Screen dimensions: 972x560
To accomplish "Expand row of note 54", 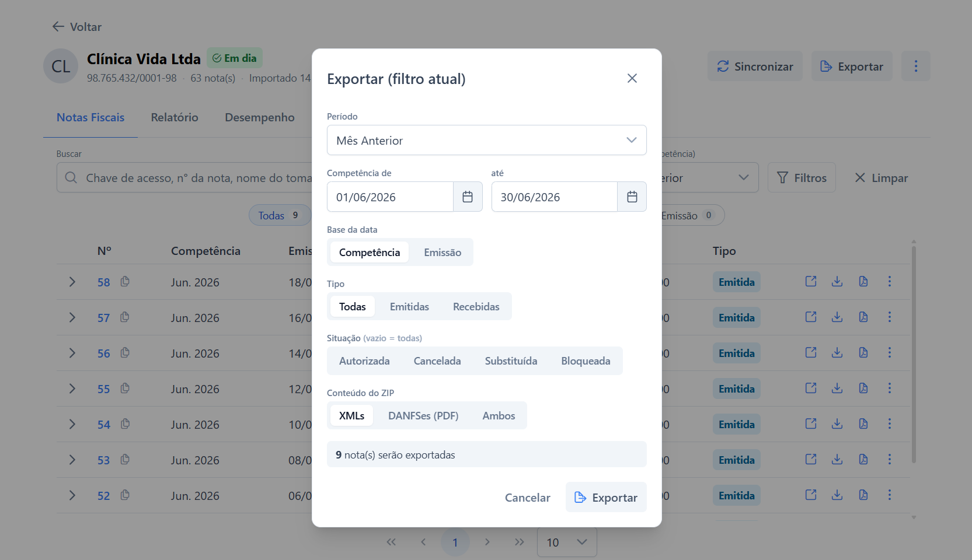I will 72,424.
